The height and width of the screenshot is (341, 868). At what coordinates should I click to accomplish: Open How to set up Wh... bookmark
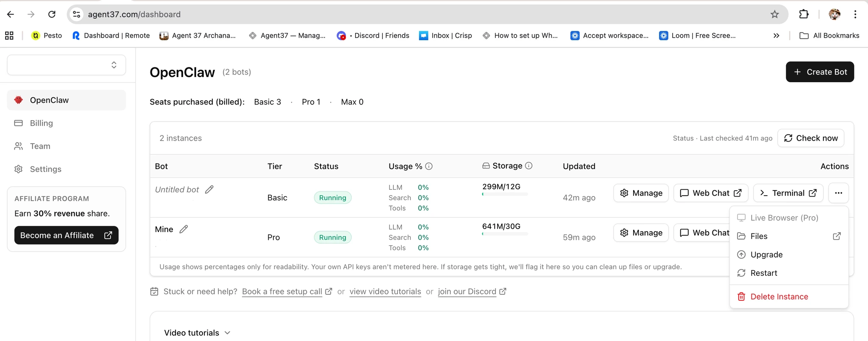click(x=520, y=36)
